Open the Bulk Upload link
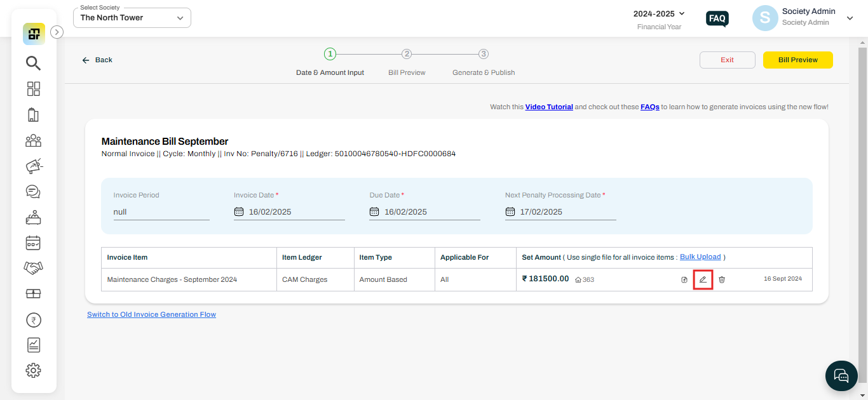Image resolution: width=868 pixels, height=400 pixels. (700, 257)
